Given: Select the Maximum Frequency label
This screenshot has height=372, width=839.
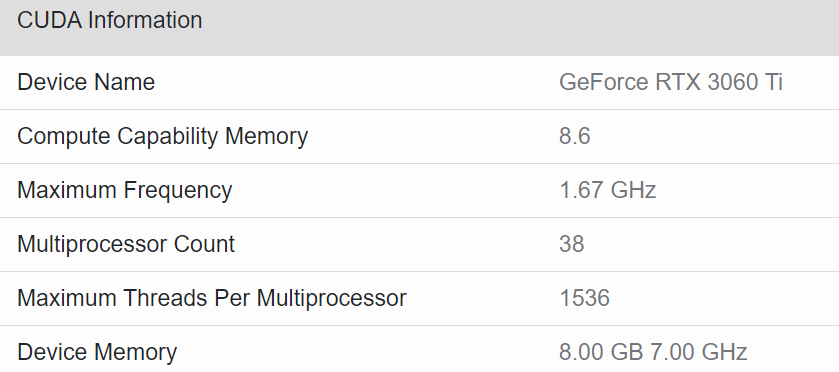Looking at the screenshot, I should coord(125,191).
